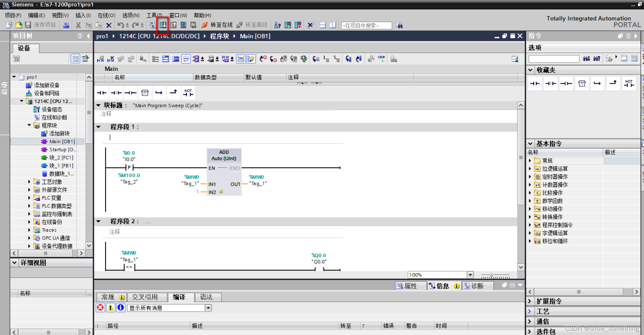
Task: Click the undo arrow icon
Action: click(x=120, y=25)
